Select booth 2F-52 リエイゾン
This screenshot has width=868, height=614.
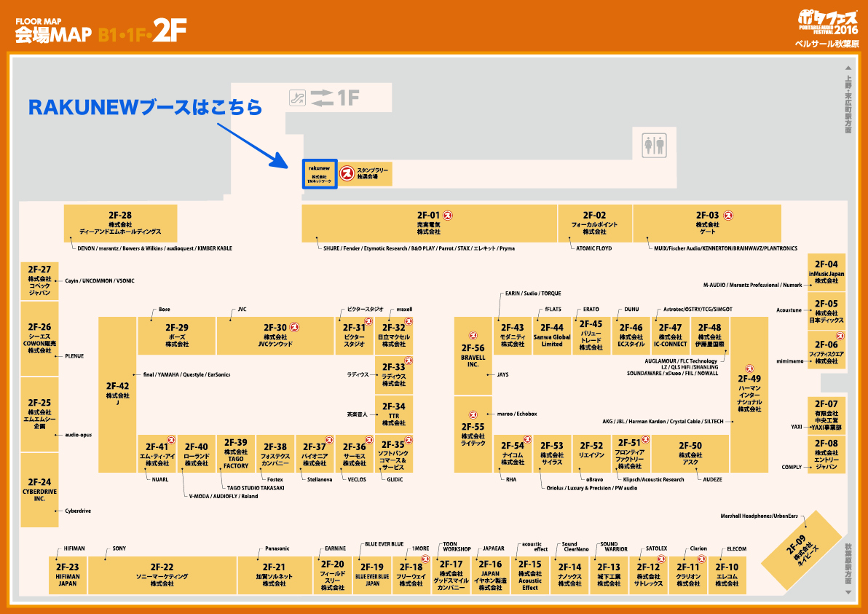(x=591, y=454)
